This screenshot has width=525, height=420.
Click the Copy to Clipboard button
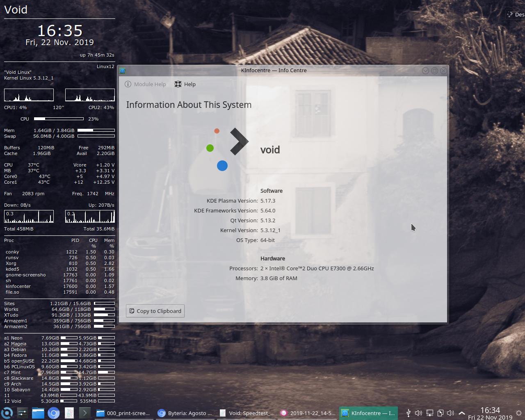(x=155, y=311)
